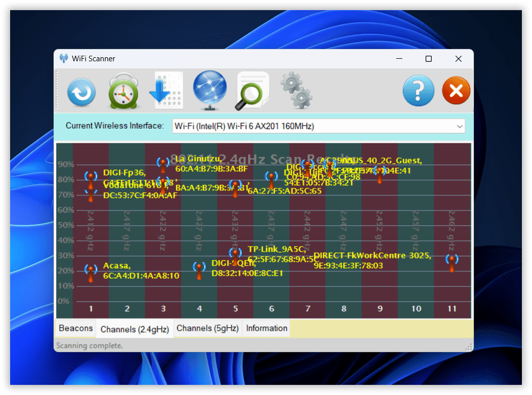532x395 pixels.
Task: Open help with the blue question mark
Action: [x=419, y=91]
